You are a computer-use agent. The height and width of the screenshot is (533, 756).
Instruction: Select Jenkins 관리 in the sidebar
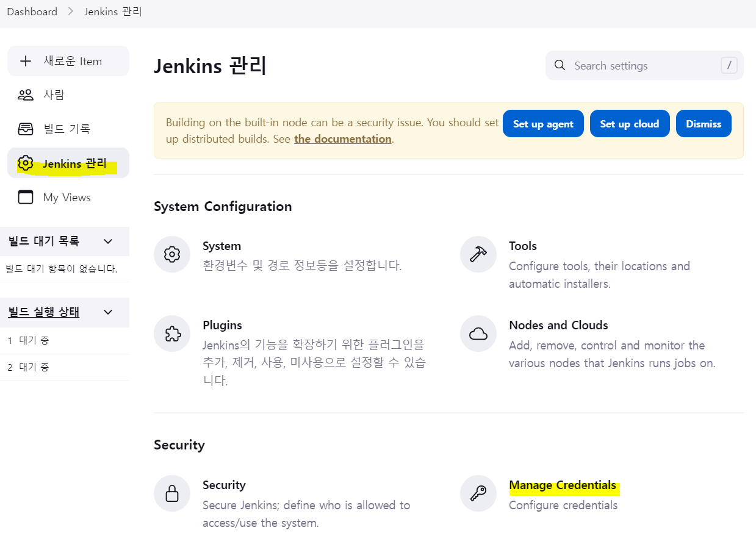pyautogui.click(x=68, y=163)
